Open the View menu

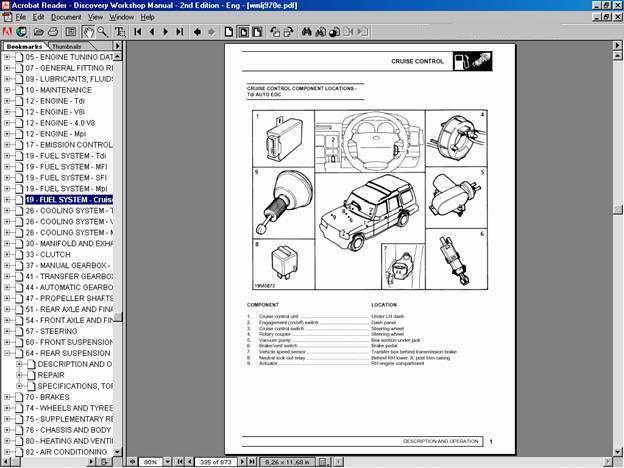pyautogui.click(x=95, y=17)
